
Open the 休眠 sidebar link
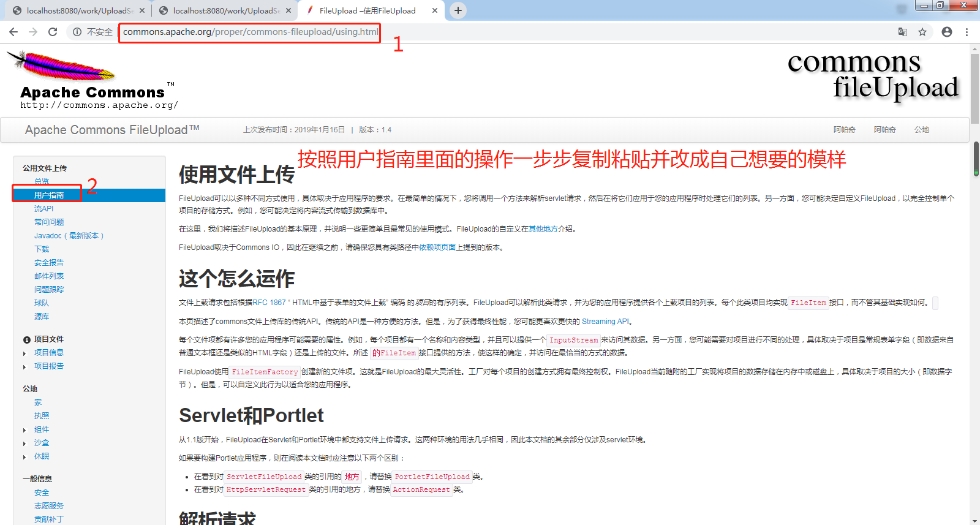coord(42,456)
